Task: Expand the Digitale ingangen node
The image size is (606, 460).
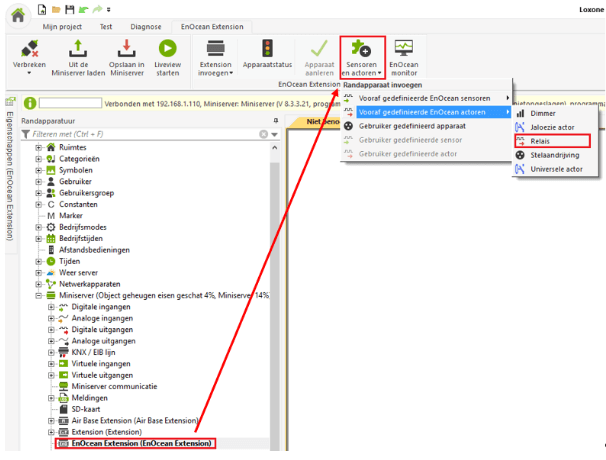Action: tap(52, 310)
